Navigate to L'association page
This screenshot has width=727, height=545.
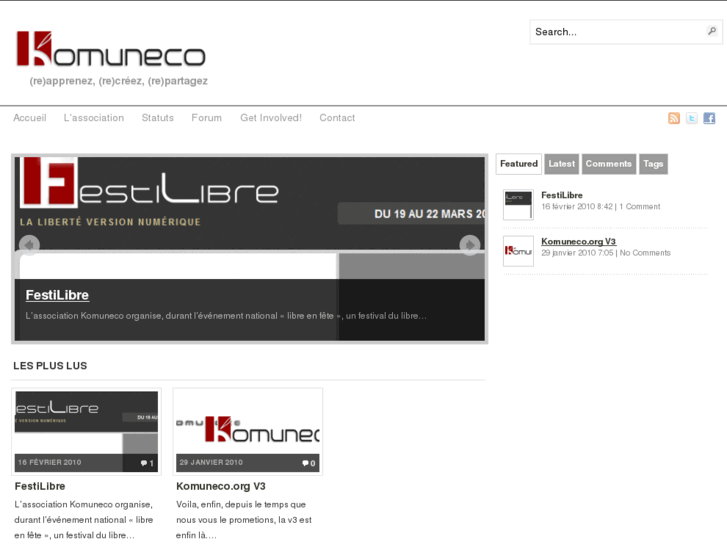coord(94,118)
